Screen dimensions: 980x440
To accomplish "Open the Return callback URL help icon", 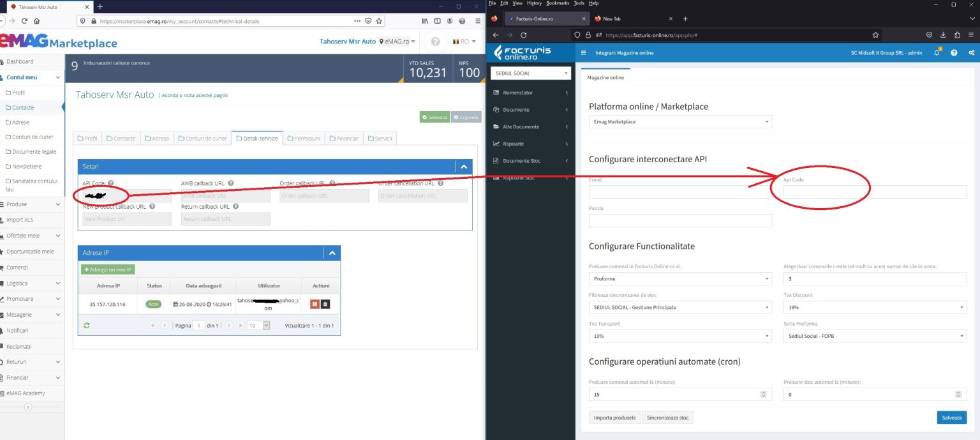I will [x=236, y=206].
